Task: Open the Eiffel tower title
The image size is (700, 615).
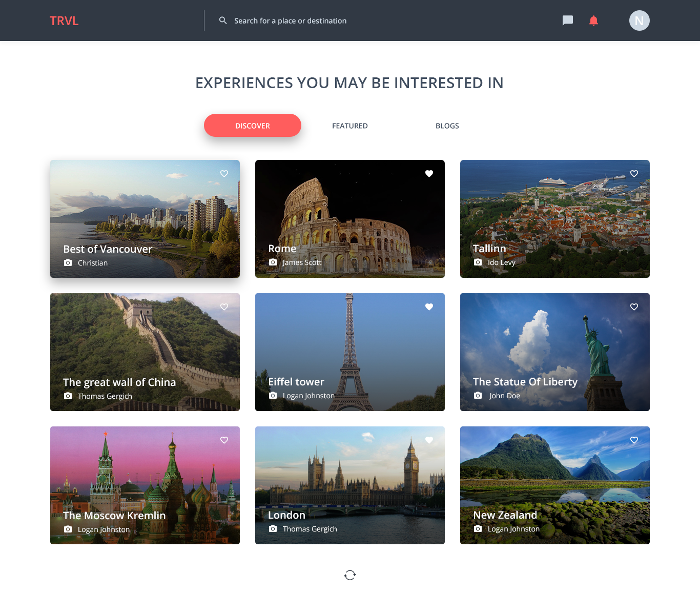Action: click(296, 382)
